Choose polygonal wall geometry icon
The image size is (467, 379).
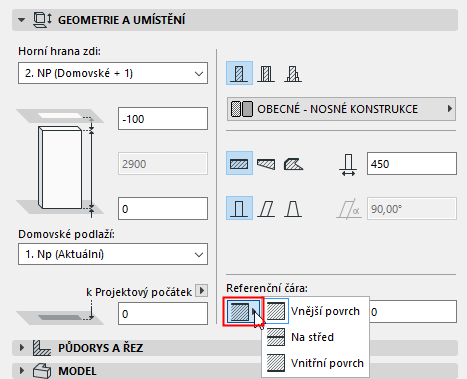coord(293,163)
